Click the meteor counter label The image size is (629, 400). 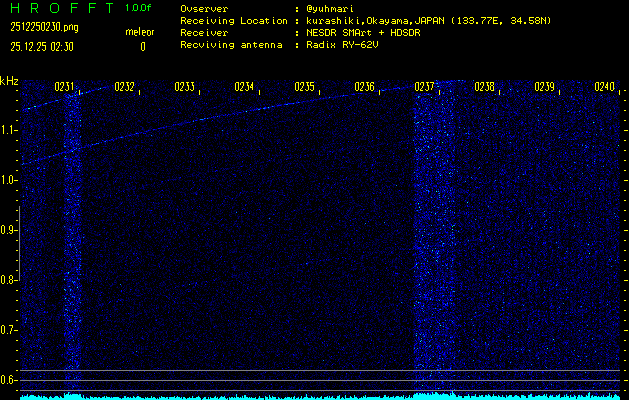[x=139, y=32]
